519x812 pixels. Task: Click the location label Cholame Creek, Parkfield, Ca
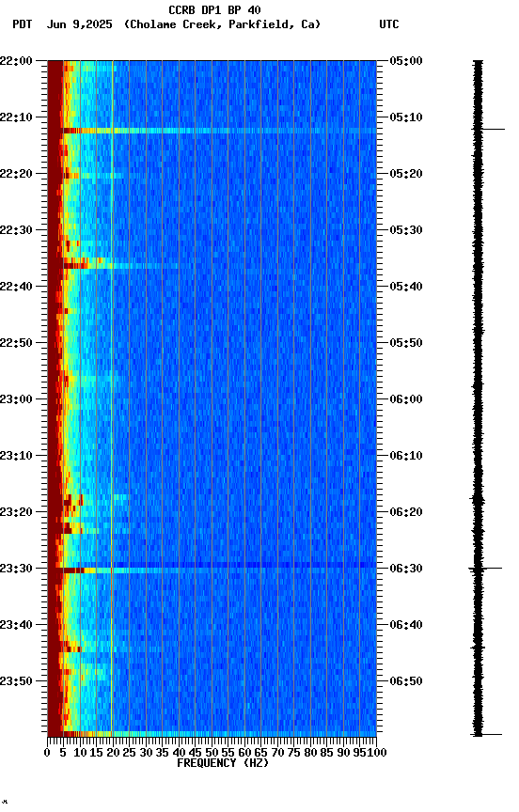tap(222, 24)
